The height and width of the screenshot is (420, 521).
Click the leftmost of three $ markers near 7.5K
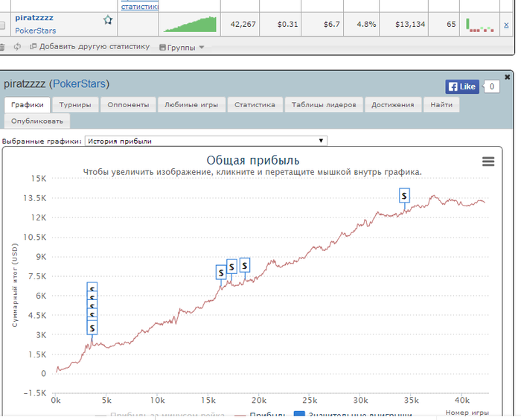pyautogui.click(x=221, y=273)
